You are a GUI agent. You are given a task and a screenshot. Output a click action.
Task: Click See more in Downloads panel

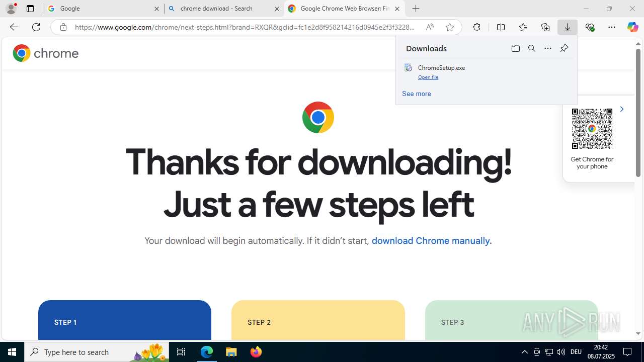(417, 94)
